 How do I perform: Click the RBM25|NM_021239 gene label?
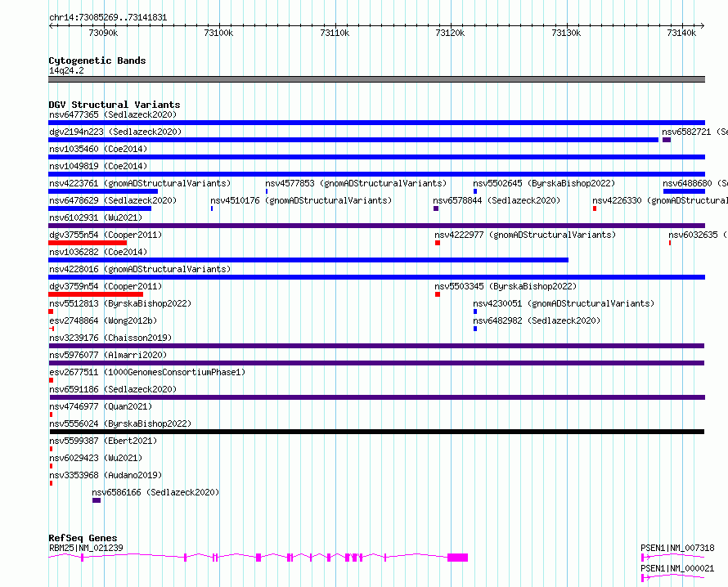pyautogui.click(x=87, y=548)
